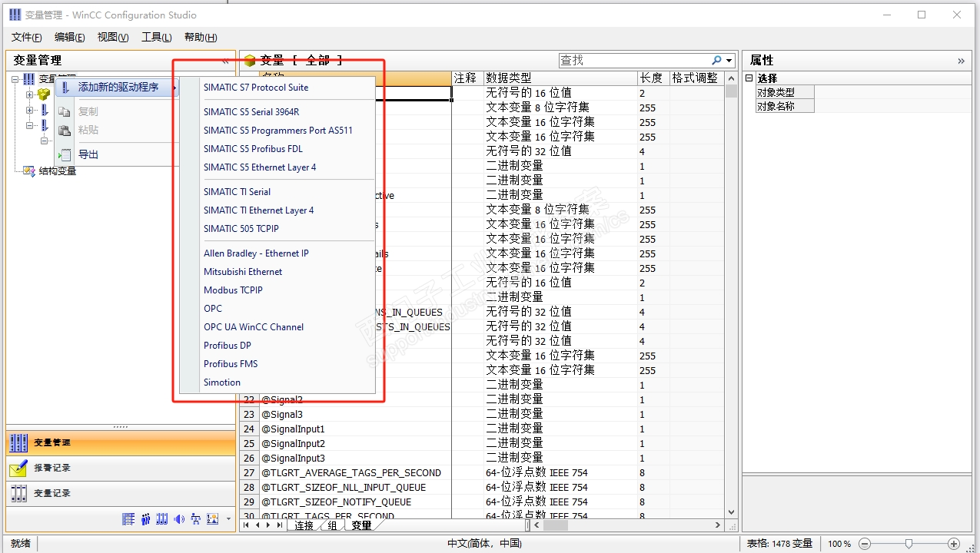
Task: Click the user archive columns icon in mini toolbar
Action: click(x=162, y=519)
